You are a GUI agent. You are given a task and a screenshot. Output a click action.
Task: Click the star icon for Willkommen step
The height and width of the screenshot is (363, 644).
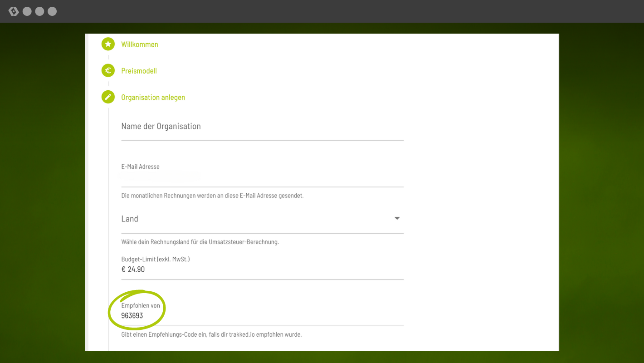(x=108, y=44)
